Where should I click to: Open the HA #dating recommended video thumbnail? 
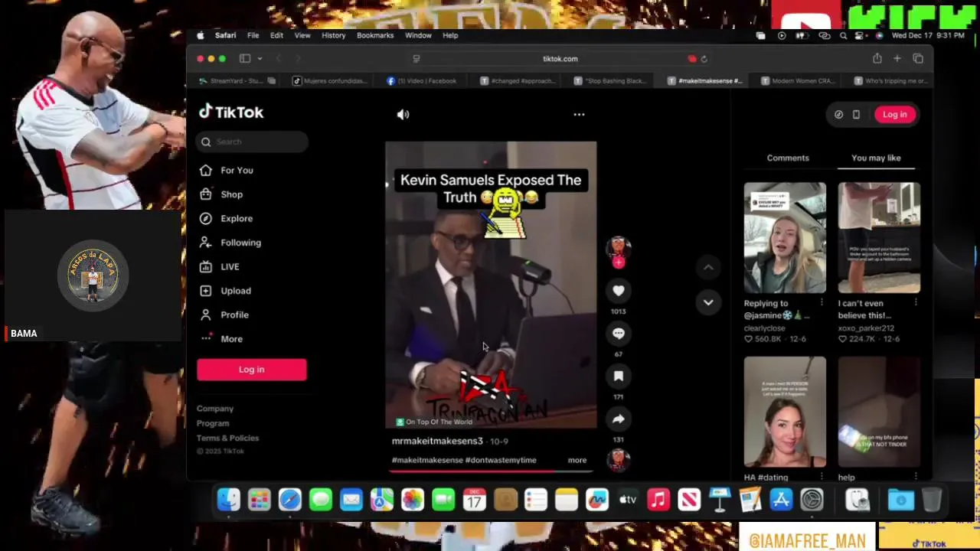(785, 412)
